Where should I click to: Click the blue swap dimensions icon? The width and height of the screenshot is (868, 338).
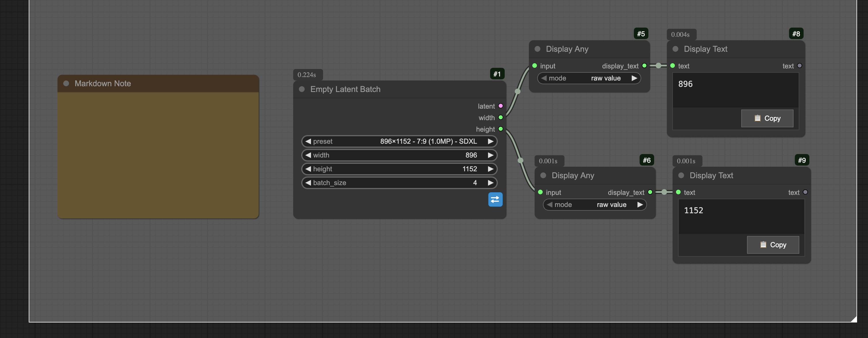495,199
